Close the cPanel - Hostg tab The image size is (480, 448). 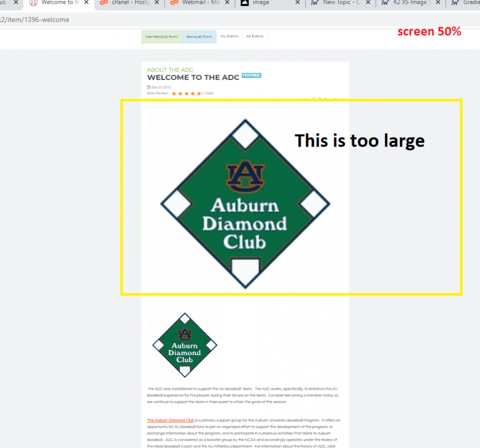click(x=157, y=3)
